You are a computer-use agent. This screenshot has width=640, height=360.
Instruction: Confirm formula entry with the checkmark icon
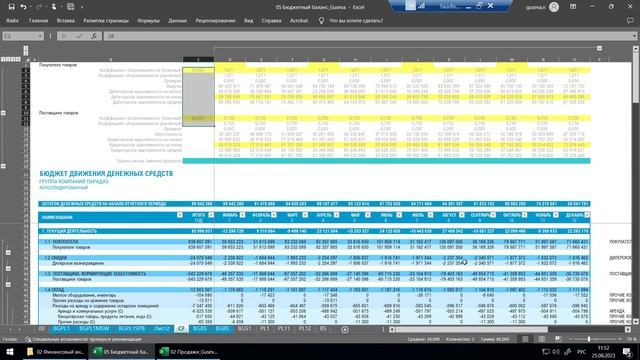(x=79, y=36)
